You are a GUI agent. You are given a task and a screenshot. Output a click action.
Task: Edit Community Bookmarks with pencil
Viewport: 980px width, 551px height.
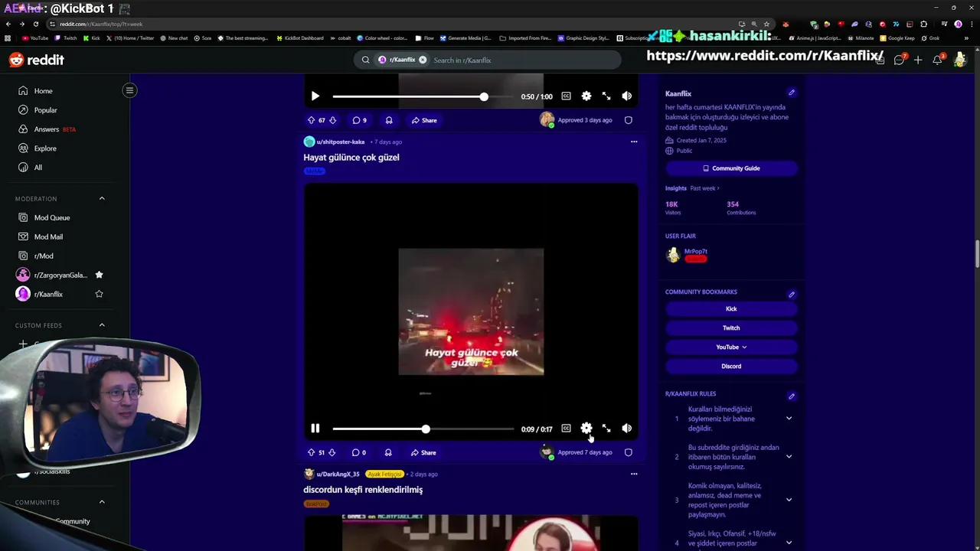[x=792, y=294]
